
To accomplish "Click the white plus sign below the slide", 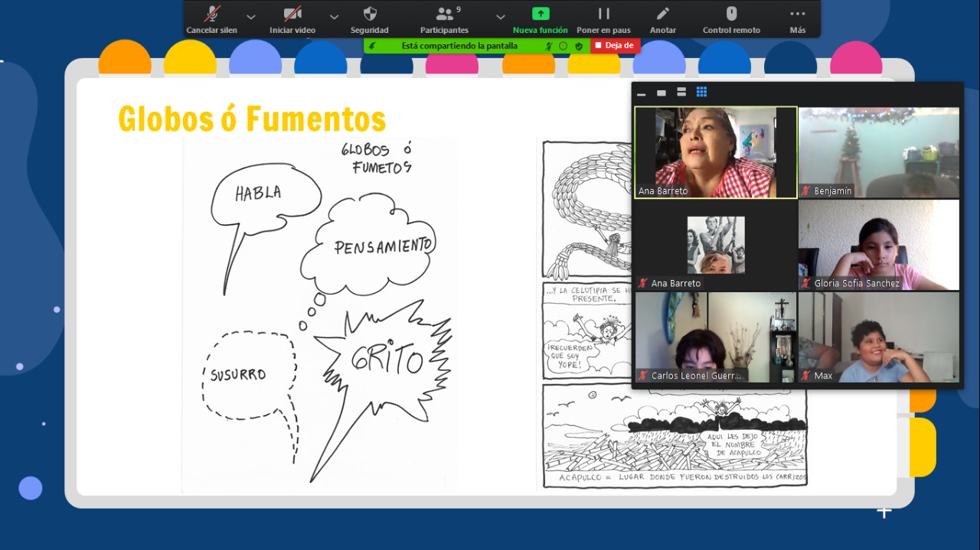I will pos(884,512).
